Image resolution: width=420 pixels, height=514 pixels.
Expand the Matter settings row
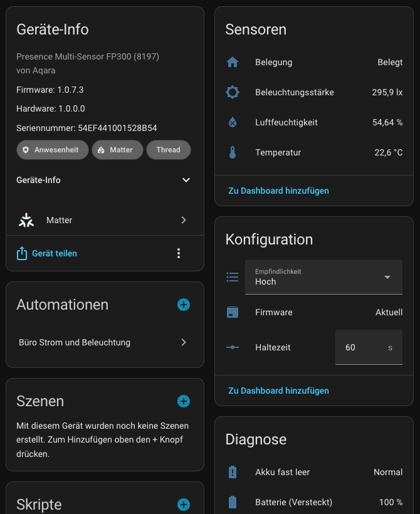click(x=184, y=220)
